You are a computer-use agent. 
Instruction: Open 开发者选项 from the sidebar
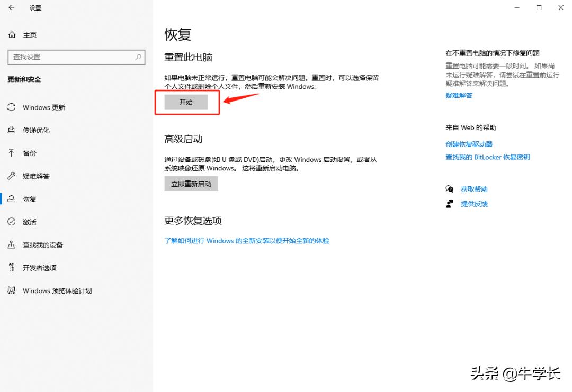coord(12,268)
